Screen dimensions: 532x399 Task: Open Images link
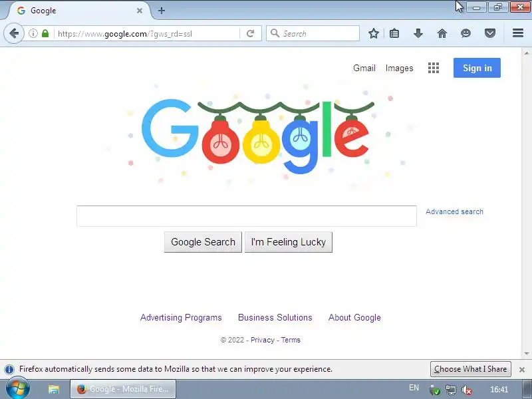[x=400, y=68]
